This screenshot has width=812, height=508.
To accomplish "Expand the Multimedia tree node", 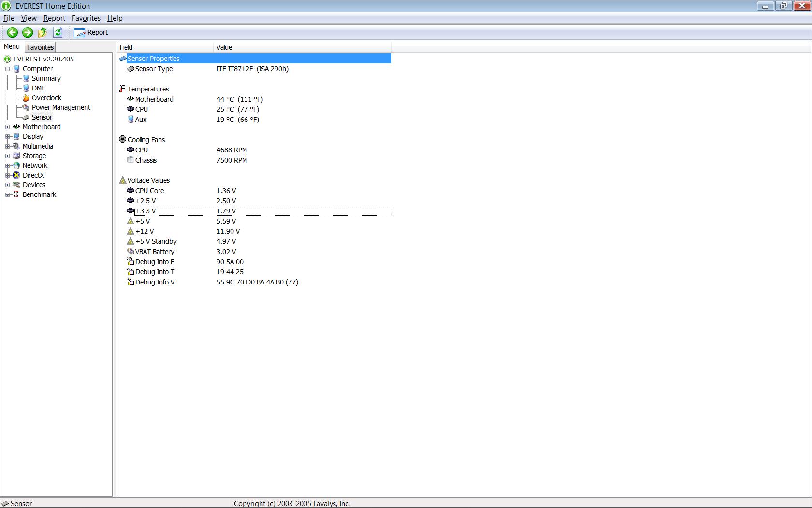I will [8, 146].
